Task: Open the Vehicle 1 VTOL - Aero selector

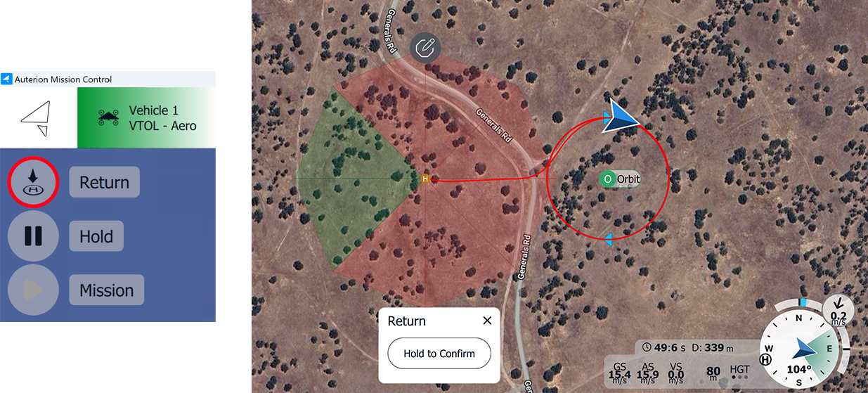Action: click(x=146, y=118)
